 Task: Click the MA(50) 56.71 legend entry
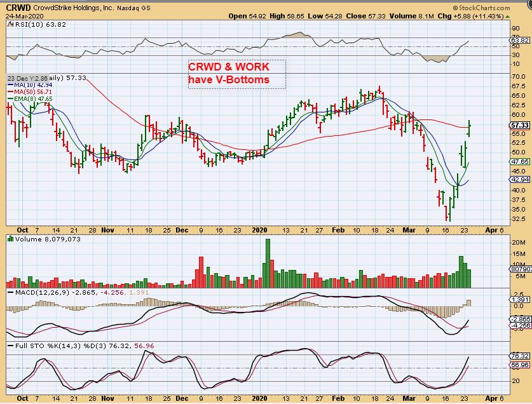(x=30, y=92)
